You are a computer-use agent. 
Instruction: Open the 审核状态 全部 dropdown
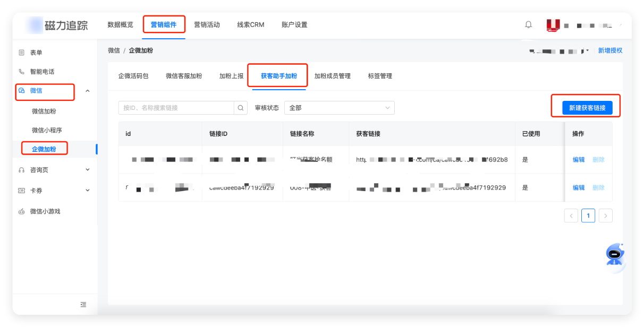(339, 108)
